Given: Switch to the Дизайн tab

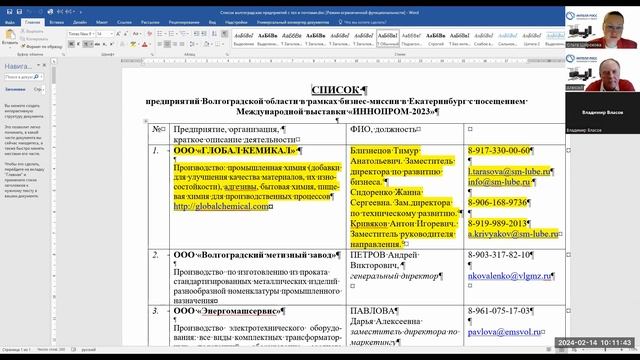Looking at the screenshot, I should [80, 22].
